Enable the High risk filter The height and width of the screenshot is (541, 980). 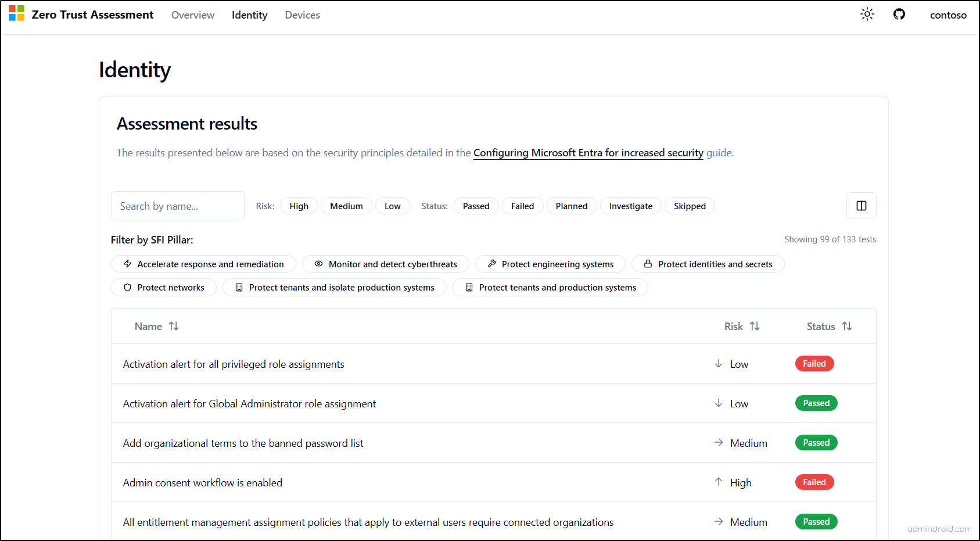click(x=299, y=206)
